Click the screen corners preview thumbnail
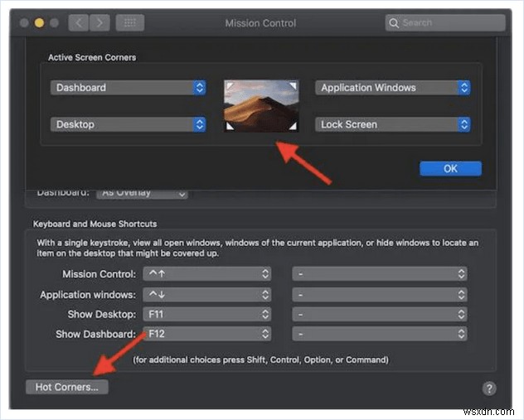Screen dimensions: 524x420 coord(261,106)
